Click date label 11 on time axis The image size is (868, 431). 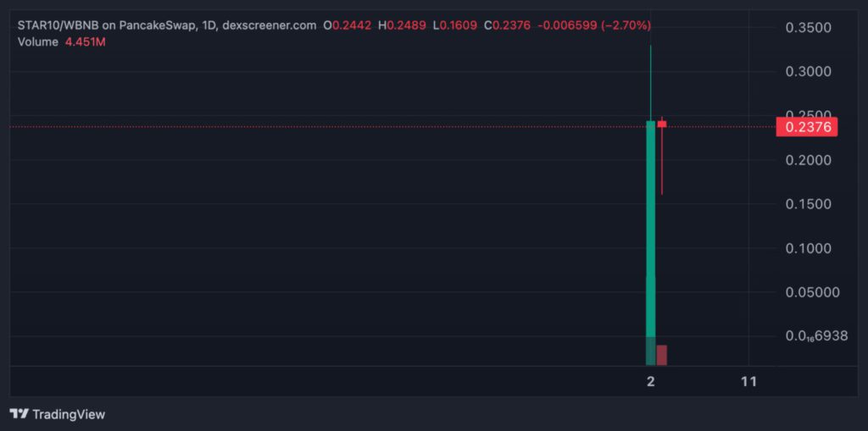point(748,382)
